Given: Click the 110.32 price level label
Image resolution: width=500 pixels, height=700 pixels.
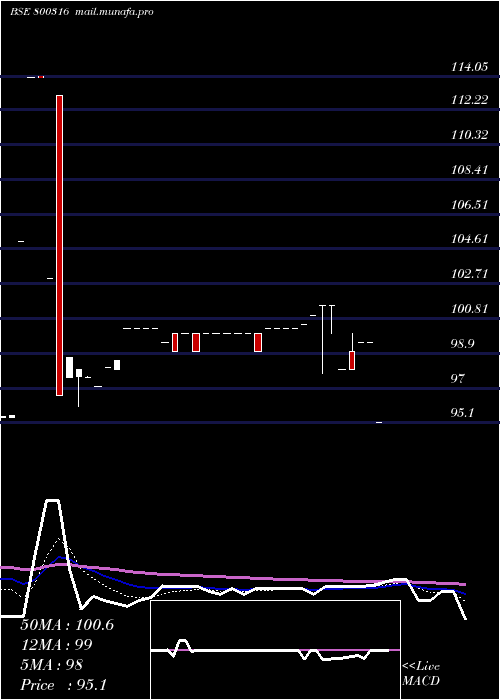Looking at the screenshot, I should pos(469,135).
